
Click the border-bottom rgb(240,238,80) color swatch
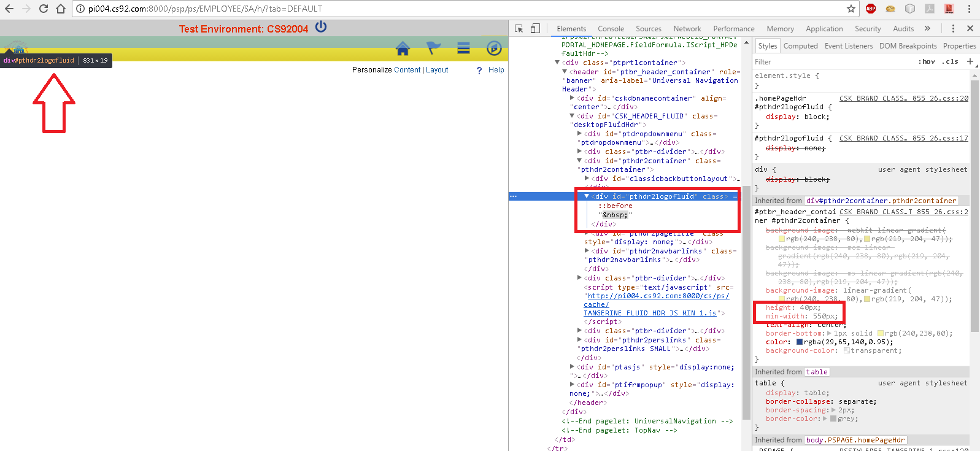[881, 333]
